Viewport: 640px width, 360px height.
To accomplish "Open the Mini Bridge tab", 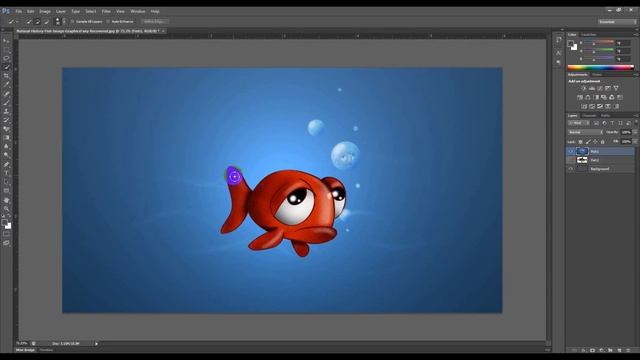I will click(25, 350).
